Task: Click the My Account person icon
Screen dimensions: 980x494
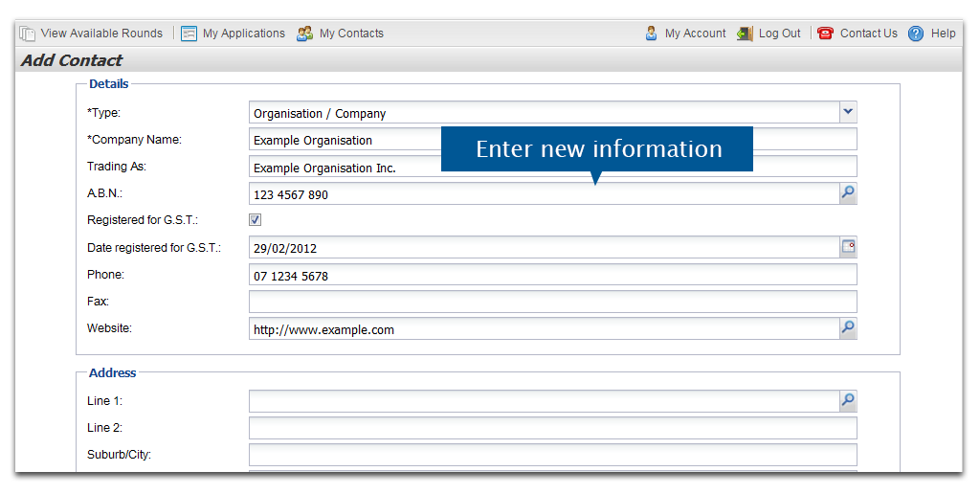Action: tap(651, 34)
